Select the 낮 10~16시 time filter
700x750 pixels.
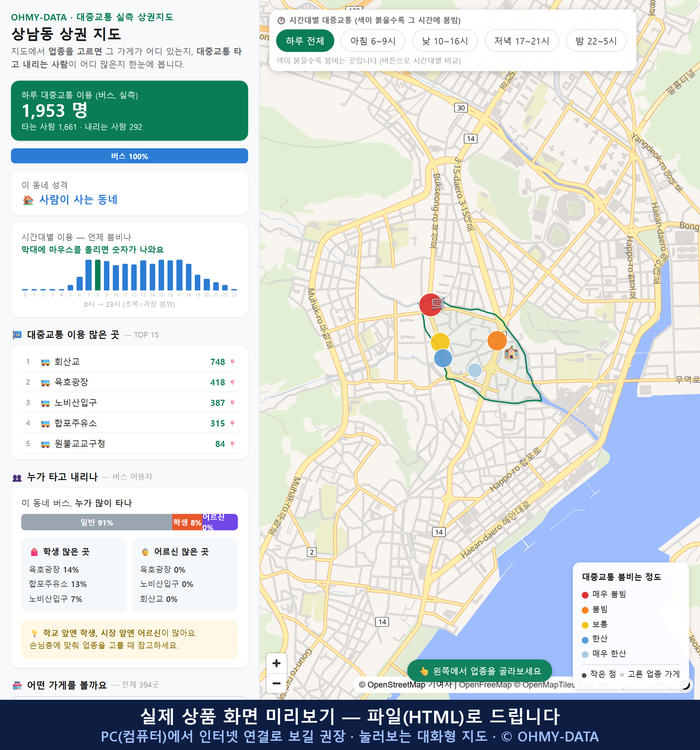[x=445, y=41]
